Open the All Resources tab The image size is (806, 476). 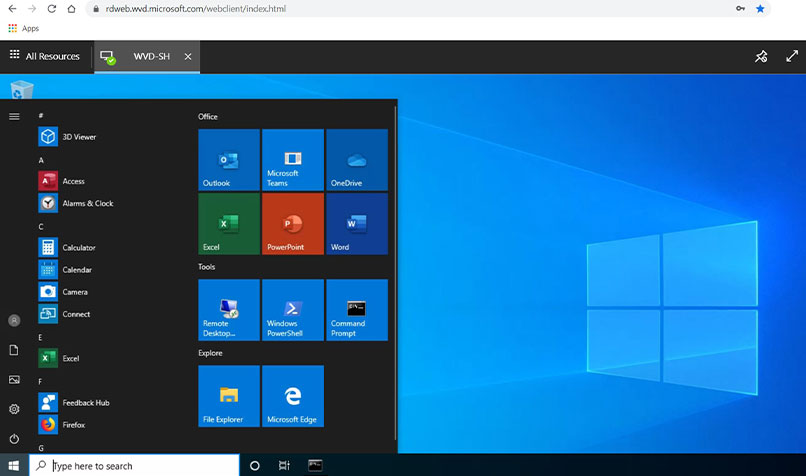[45, 57]
